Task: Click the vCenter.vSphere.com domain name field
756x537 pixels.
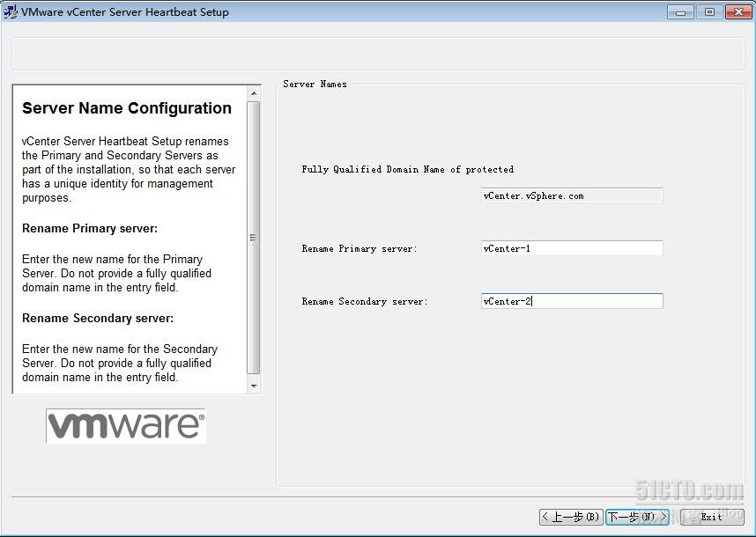Action: click(572, 195)
